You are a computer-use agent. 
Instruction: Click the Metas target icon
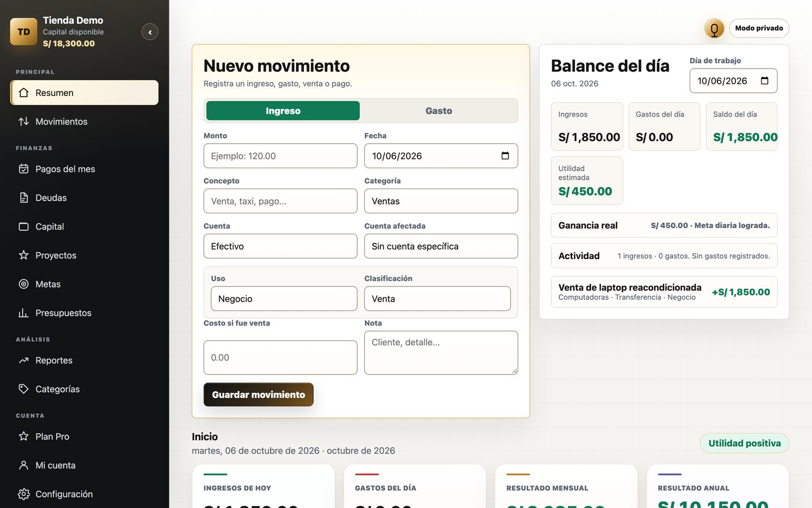(x=23, y=284)
